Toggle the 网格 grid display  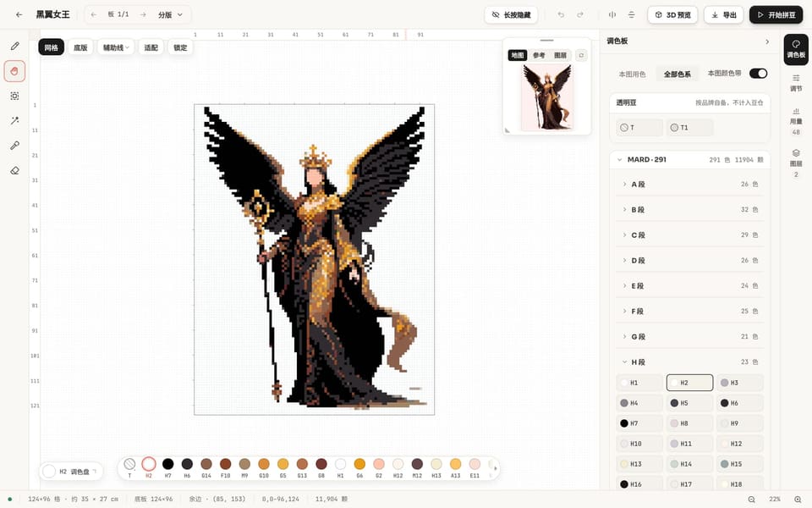click(52, 47)
